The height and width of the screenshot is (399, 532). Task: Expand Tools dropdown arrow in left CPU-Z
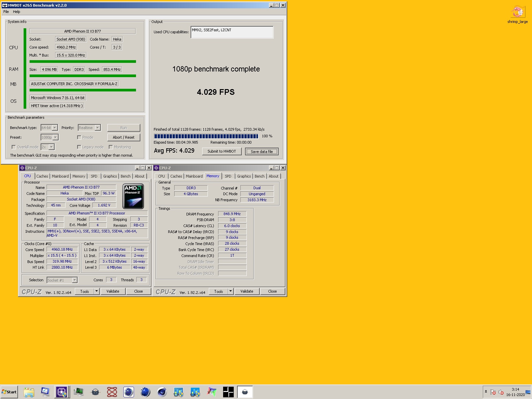[97, 291]
